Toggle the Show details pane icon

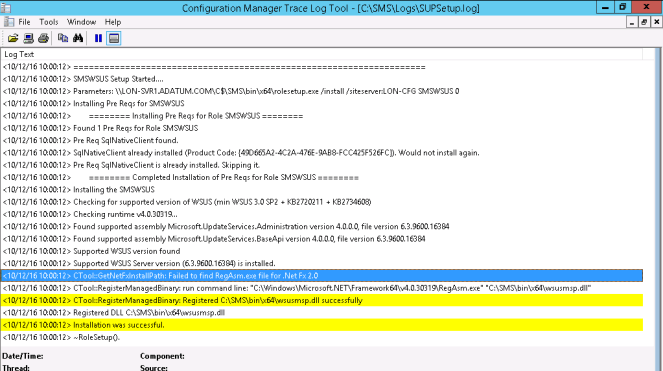114,38
